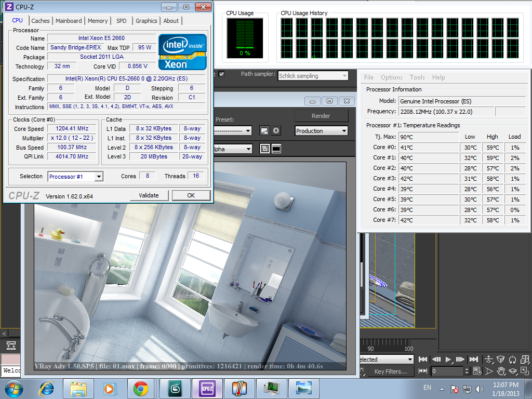Switch to Task Manager taskbar icon

[x=271, y=389]
